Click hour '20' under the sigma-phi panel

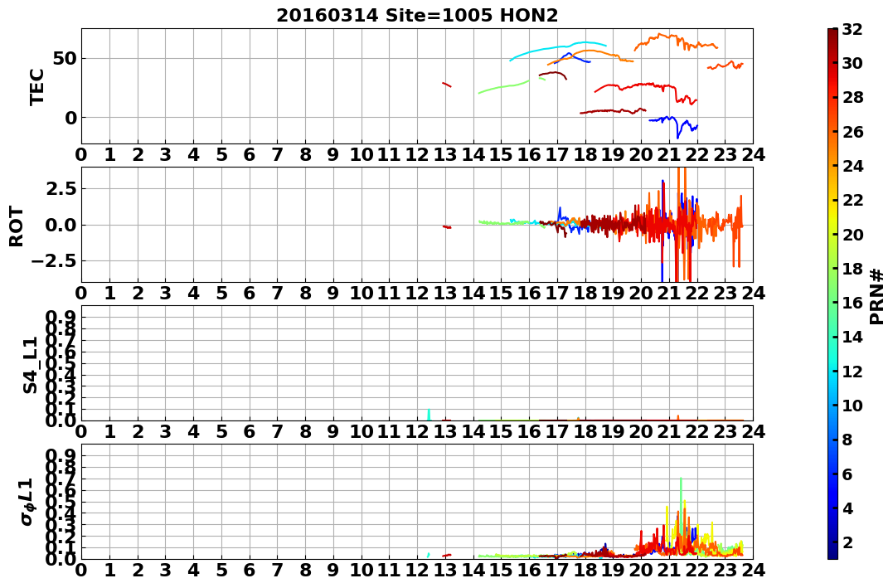click(x=641, y=571)
